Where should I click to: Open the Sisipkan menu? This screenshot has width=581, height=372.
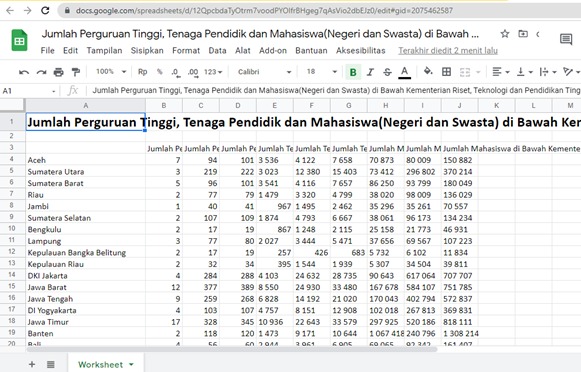click(147, 50)
